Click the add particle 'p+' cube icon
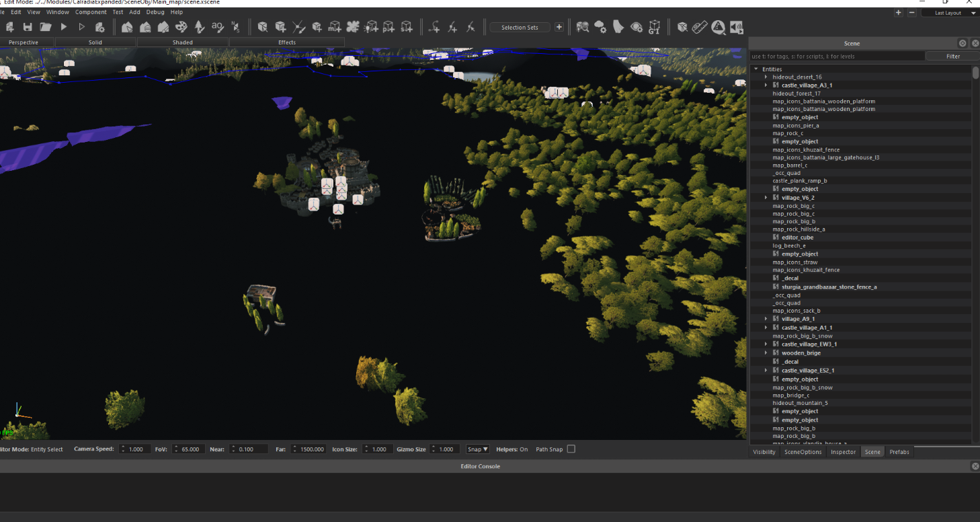This screenshot has height=522, width=980. click(389, 27)
